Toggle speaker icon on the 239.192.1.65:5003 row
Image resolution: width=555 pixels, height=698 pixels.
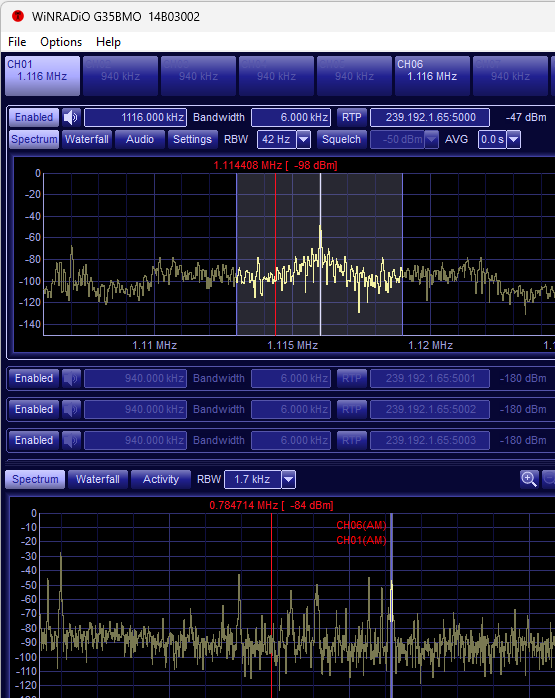point(71,440)
